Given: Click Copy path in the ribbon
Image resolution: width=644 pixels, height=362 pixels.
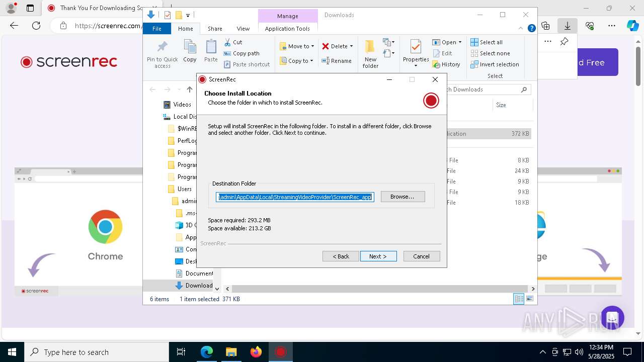Looking at the screenshot, I should 242,53.
